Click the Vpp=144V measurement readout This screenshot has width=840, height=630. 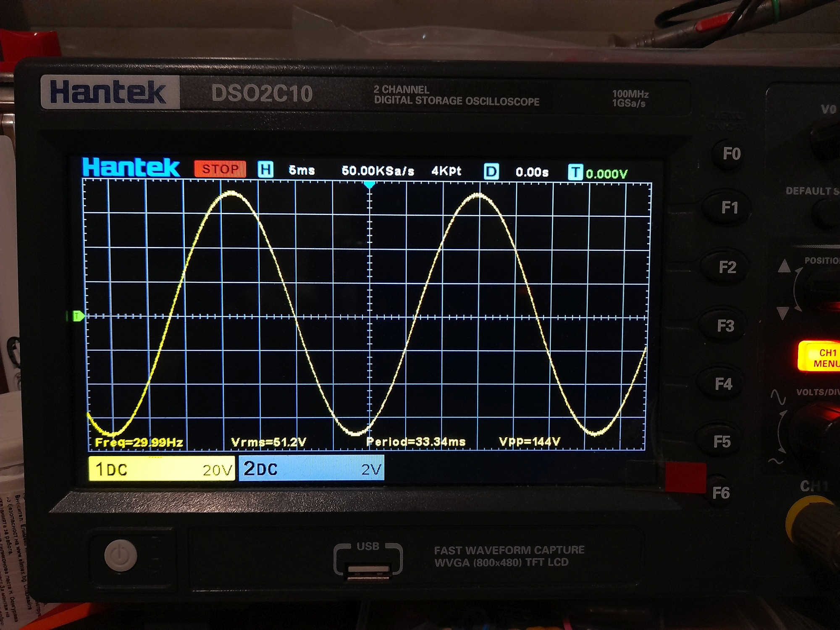point(529,441)
